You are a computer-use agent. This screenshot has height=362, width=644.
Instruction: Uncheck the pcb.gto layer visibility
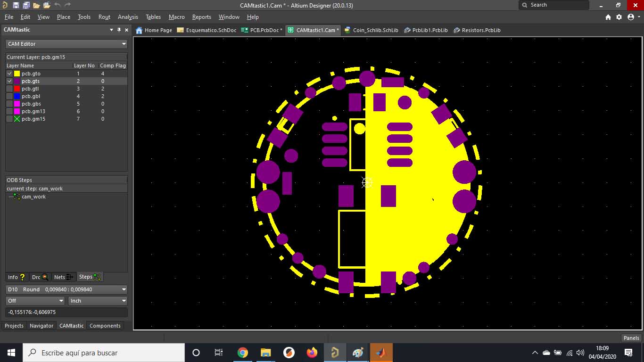click(9, 74)
